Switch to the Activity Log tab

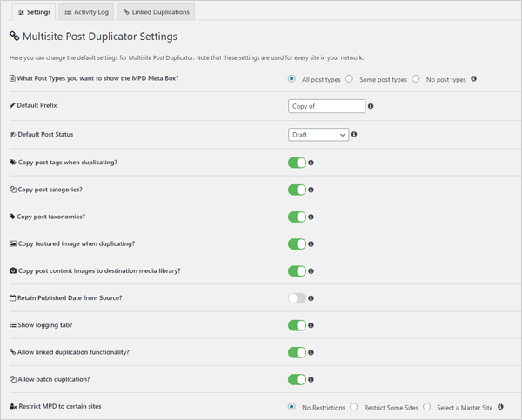pos(86,12)
